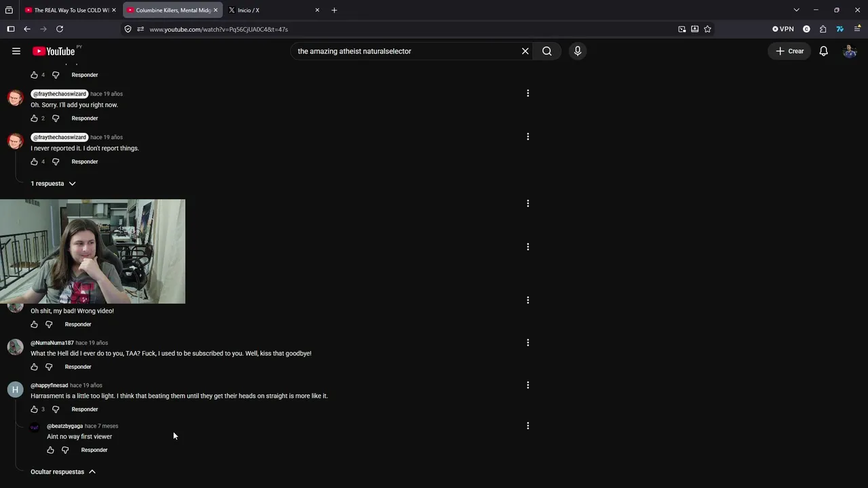Dislike the beatzbygaga reply
Image resolution: width=868 pixels, height=488 pixels.
pyautogui.click(x=65, y=450)
